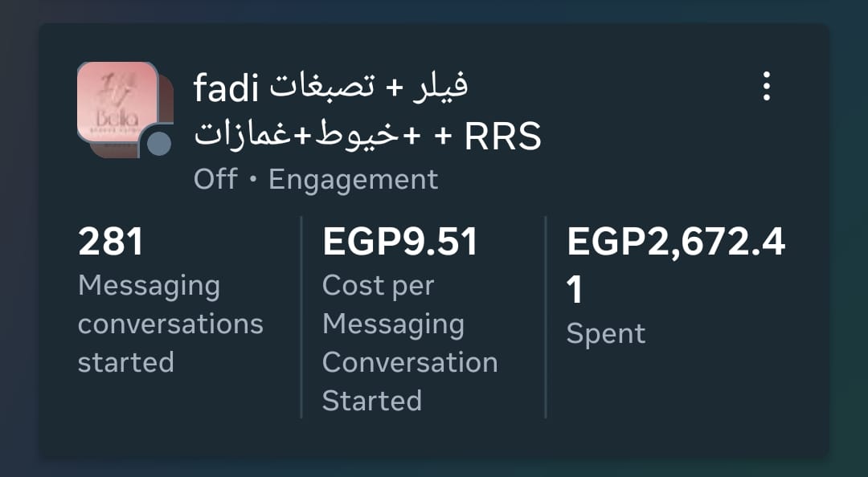Click the Engagement objective label
868x477 pixels.
(354, 179)
